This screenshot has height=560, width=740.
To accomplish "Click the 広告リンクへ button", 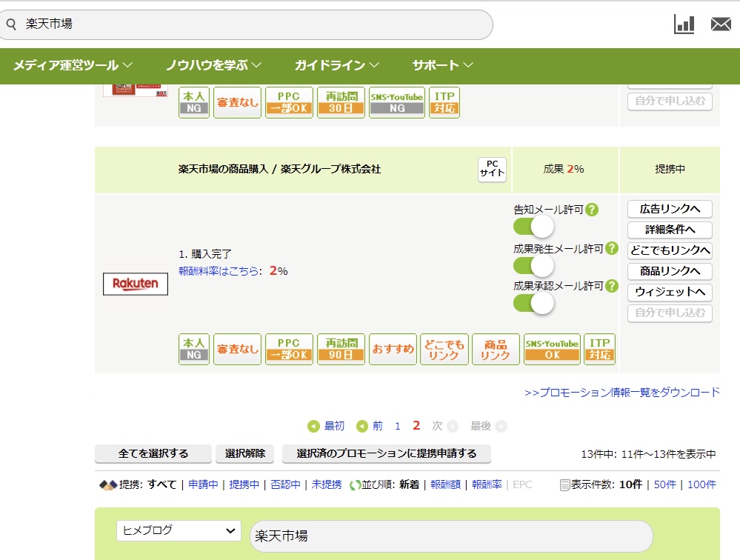I will (670, 209).
